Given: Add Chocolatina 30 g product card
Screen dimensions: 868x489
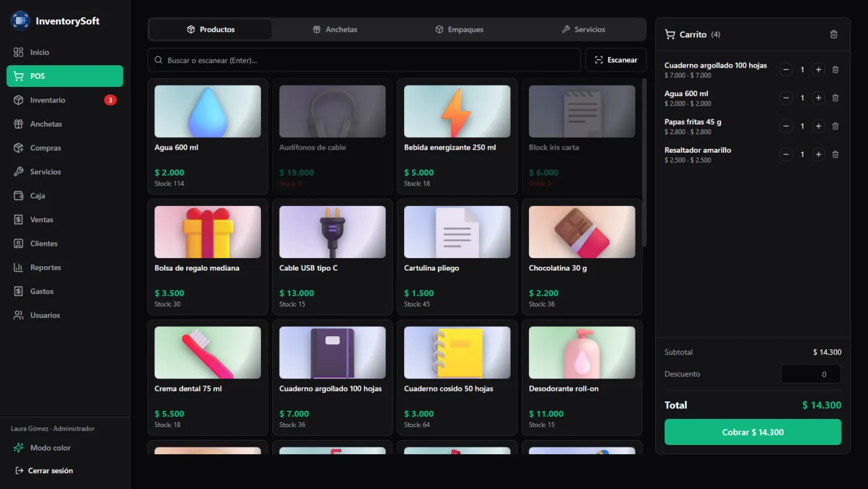Looking at the screenshot, I should click(582, 257).
